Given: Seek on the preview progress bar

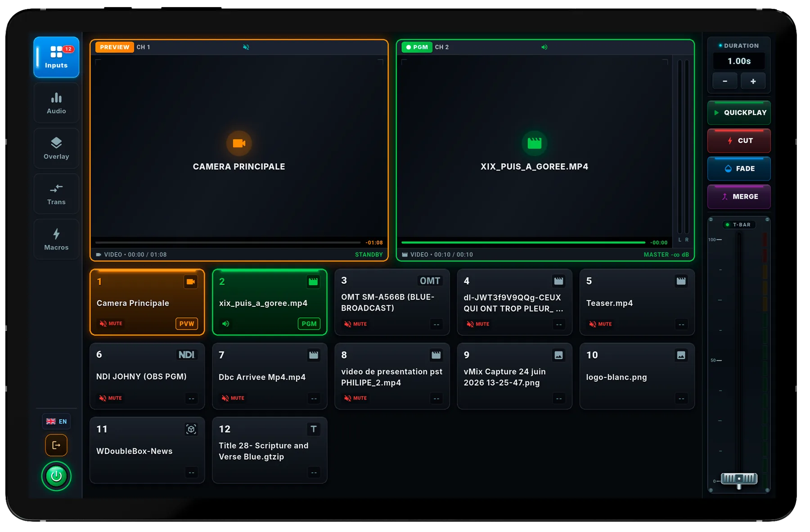Looking at the screenshot, I should pos(228,242).
